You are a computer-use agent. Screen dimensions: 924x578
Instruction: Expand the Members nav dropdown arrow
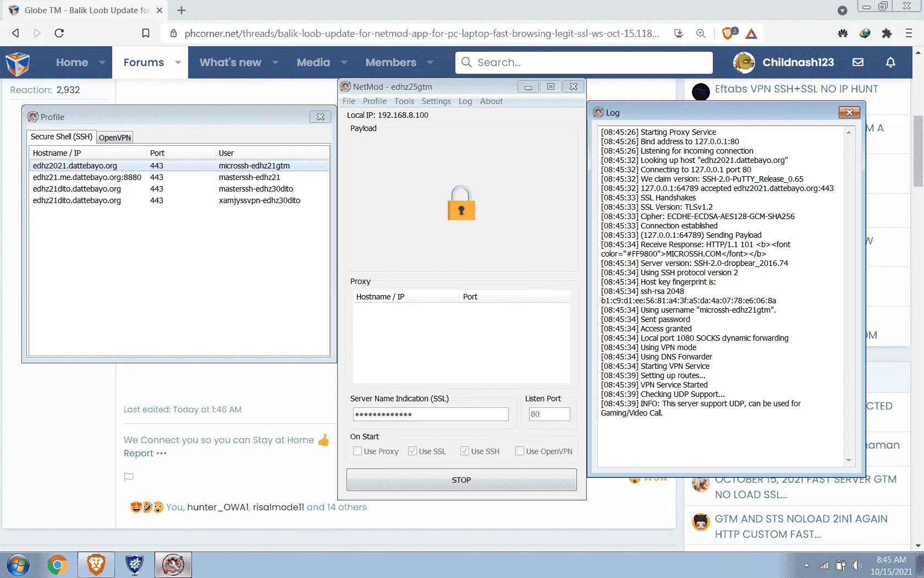pyautogui.click(x=430, y=63)
